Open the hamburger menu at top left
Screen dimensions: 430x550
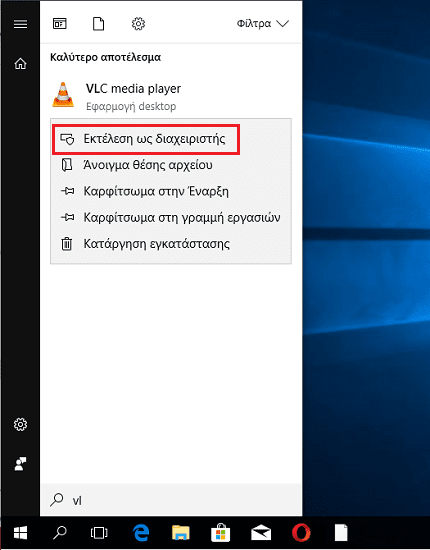pyautogui.click(x=20, y=24)
